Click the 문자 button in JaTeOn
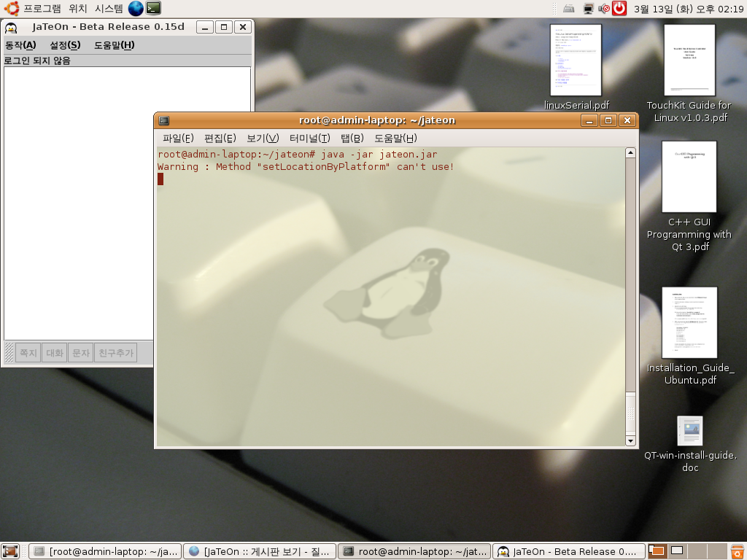 [80, 353]
